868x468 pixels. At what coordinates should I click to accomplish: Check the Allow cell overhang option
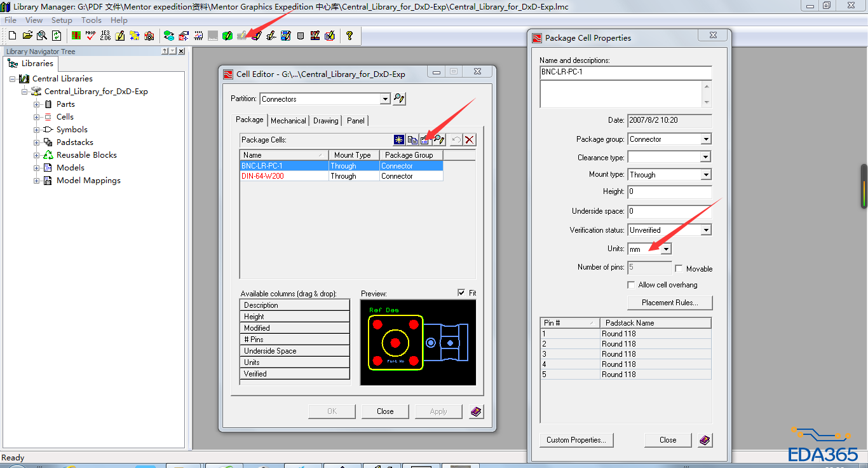click(x=631, y=285)
